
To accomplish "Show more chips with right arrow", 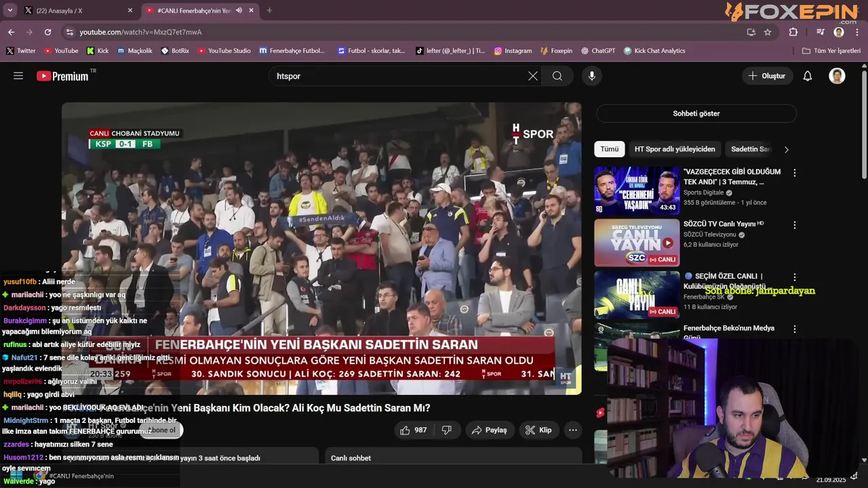I will (x=787, y=149).
